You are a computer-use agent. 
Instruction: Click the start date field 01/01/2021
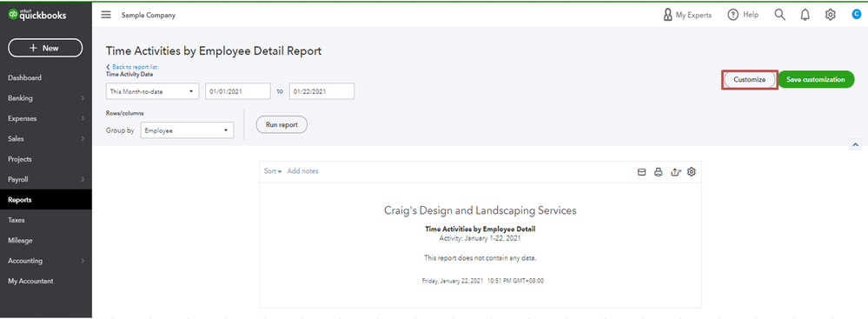(238, 91)
